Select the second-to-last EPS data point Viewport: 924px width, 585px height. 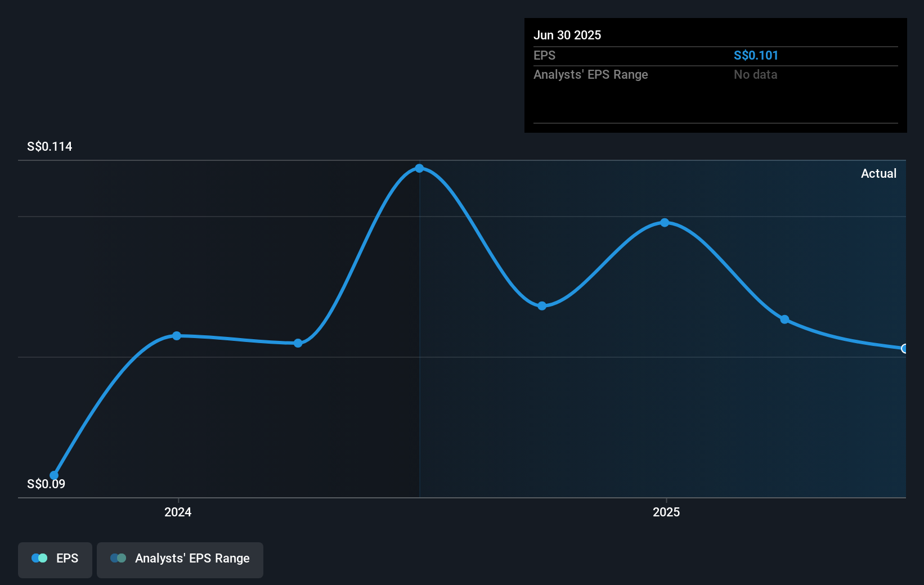[x=784, y=319]
